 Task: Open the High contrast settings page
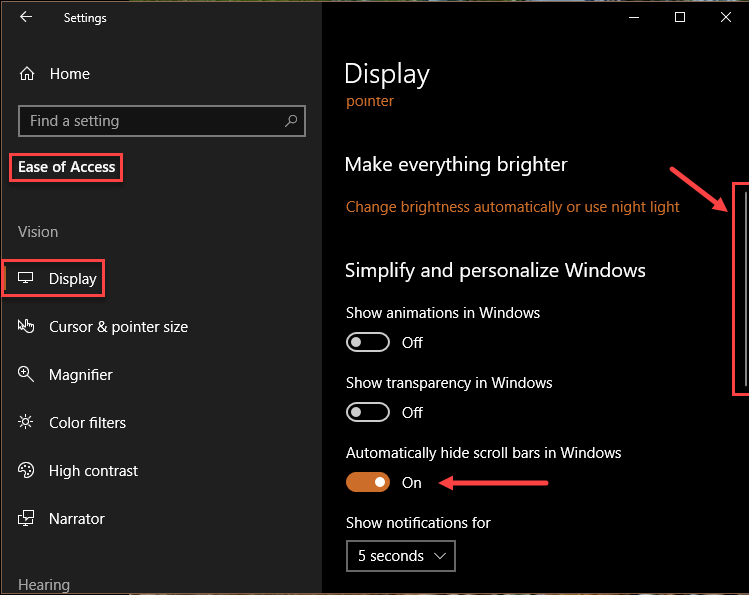tap(93, 471)
